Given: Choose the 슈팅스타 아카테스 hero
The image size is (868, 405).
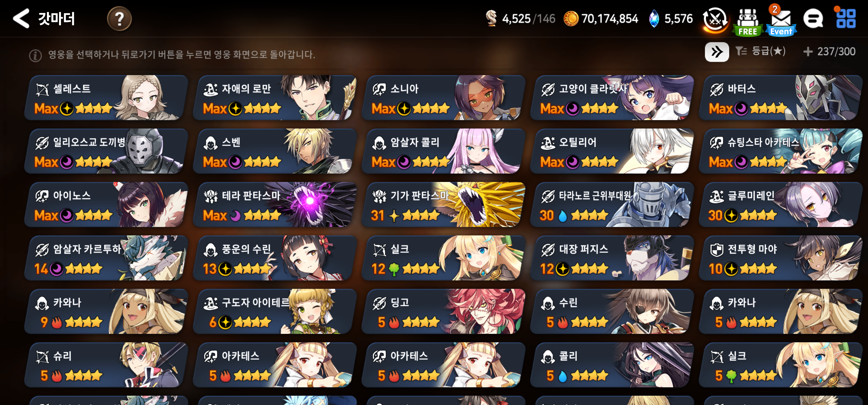Looking at the screenshot, I should (x=780, y=151).
